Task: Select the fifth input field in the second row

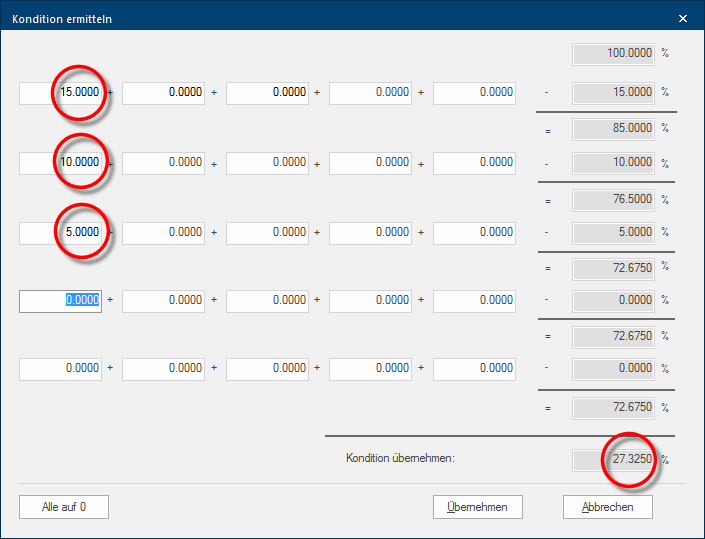Action: point(474,162)
